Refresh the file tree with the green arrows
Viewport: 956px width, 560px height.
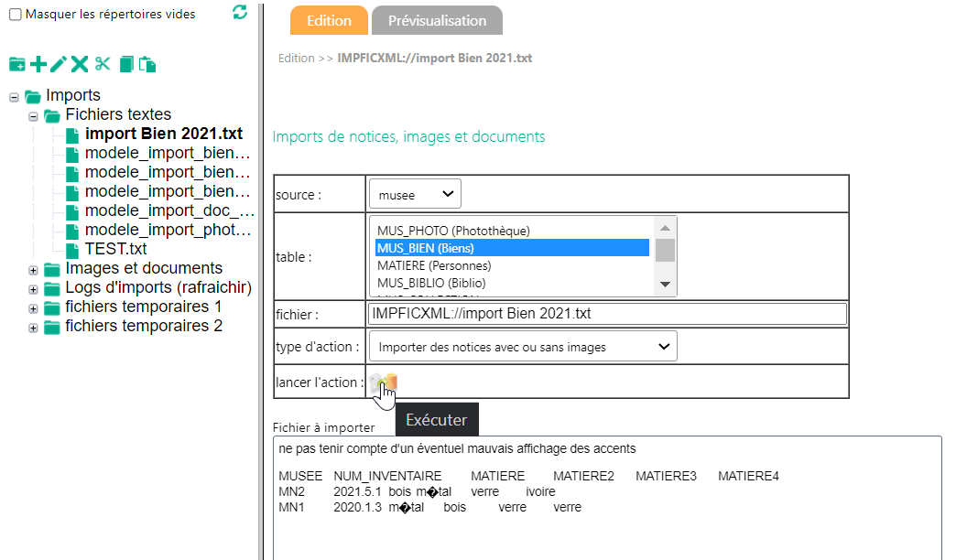(240, 12)
